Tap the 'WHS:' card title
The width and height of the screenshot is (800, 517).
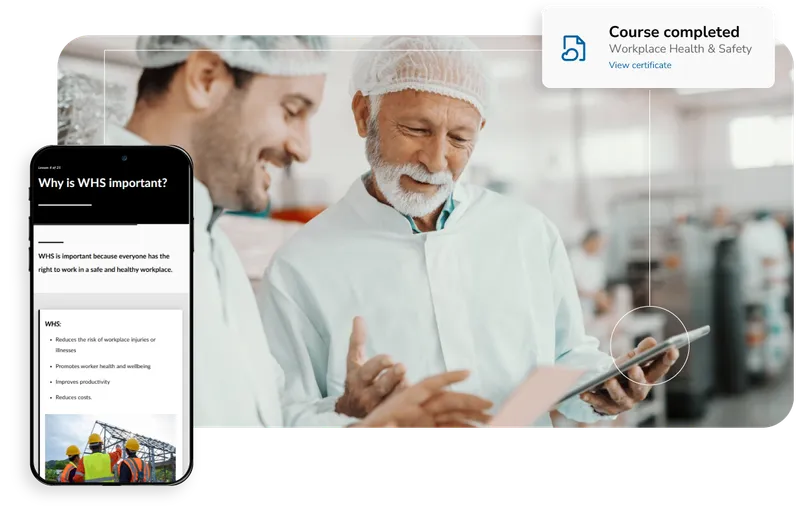click(53, 324)
